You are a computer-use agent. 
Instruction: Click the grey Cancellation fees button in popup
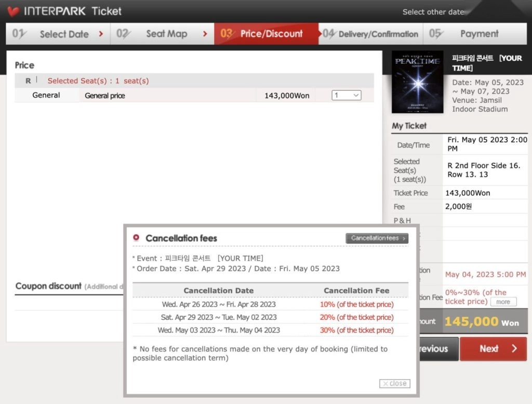pos(377,238)
